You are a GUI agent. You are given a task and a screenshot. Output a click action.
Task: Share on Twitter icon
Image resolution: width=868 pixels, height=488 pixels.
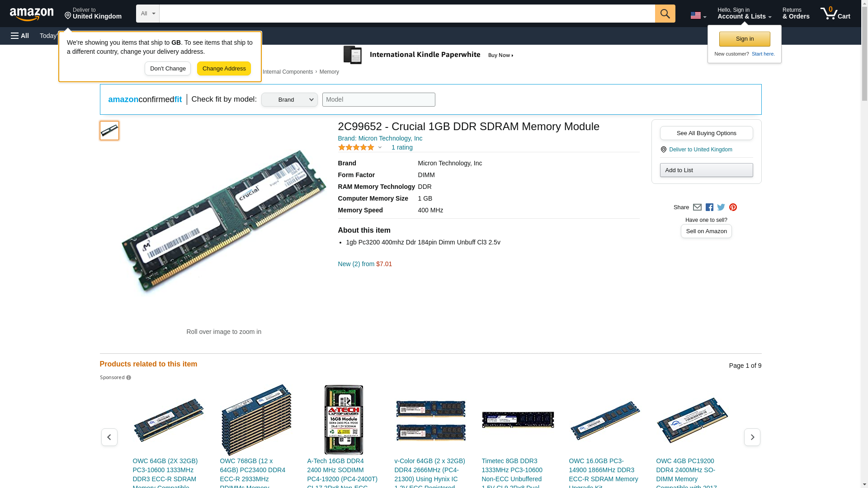point(721,207)
